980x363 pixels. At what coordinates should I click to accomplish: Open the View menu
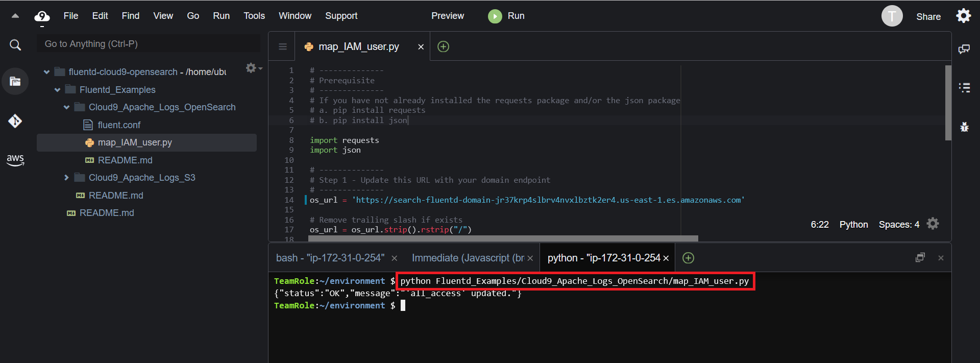click(163, 16)
